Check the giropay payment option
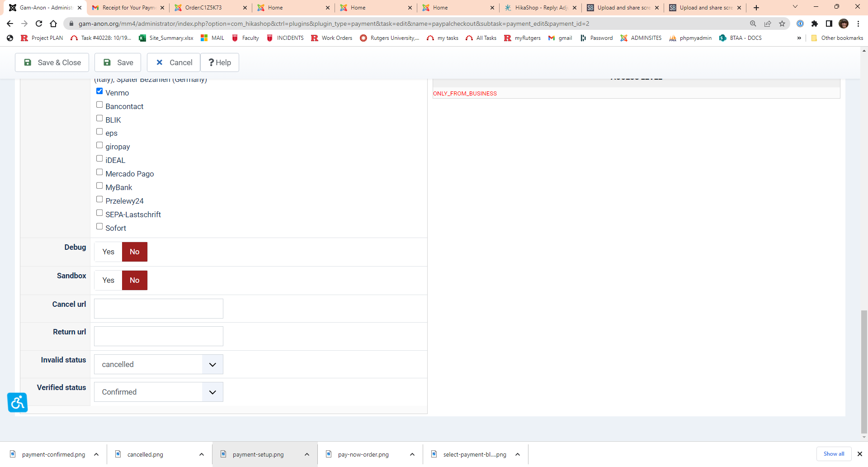 pyautogui.click(x=99, y=145)
